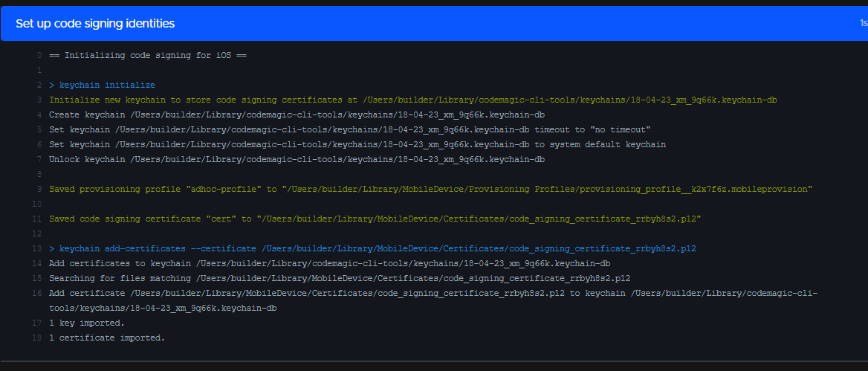
Task: Click the wrapped "tools/keychains/18-04-23_xm_9q66k.keychain-db" continuation line
Action: 163,309
